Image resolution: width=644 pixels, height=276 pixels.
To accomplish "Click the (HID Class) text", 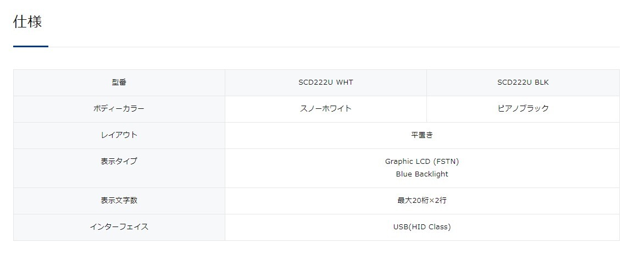I will 430,227.
